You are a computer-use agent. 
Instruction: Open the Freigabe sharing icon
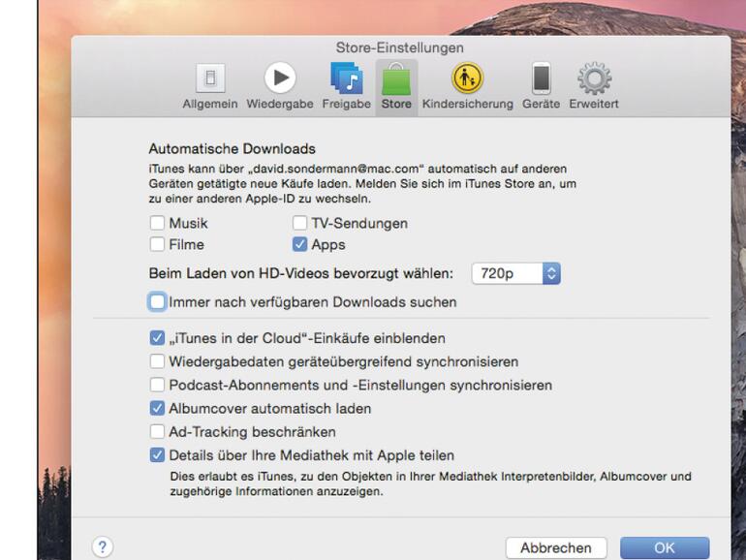pos(347,78)
